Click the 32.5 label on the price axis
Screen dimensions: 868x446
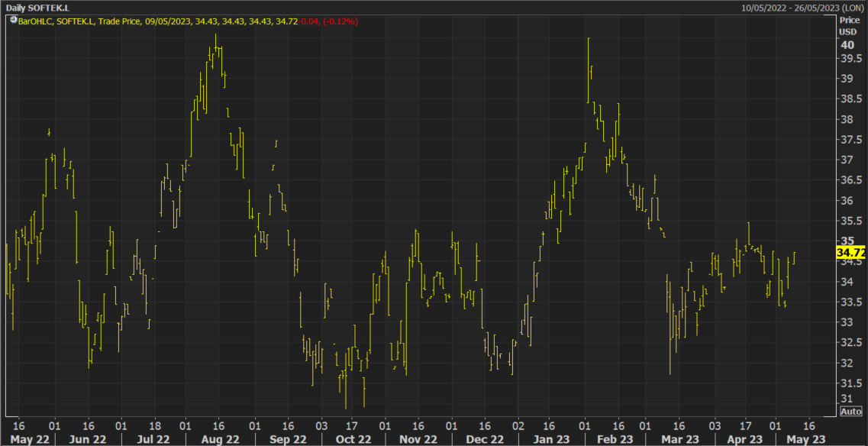tap(847, 343)
